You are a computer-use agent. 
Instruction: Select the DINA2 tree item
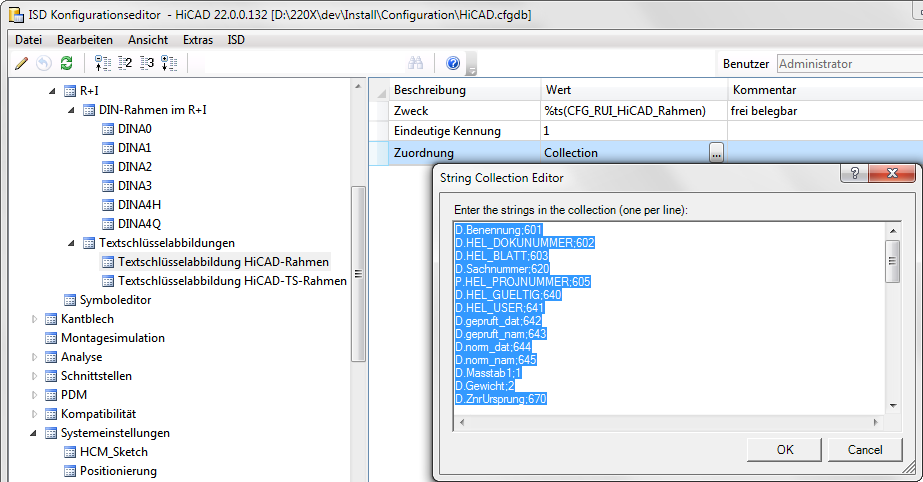click(x=134, y=167)
